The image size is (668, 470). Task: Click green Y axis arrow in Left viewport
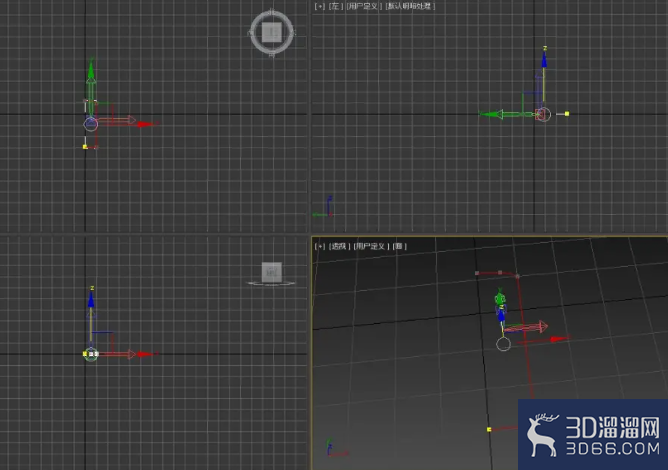pyautogui.click(x=490, y=114)
